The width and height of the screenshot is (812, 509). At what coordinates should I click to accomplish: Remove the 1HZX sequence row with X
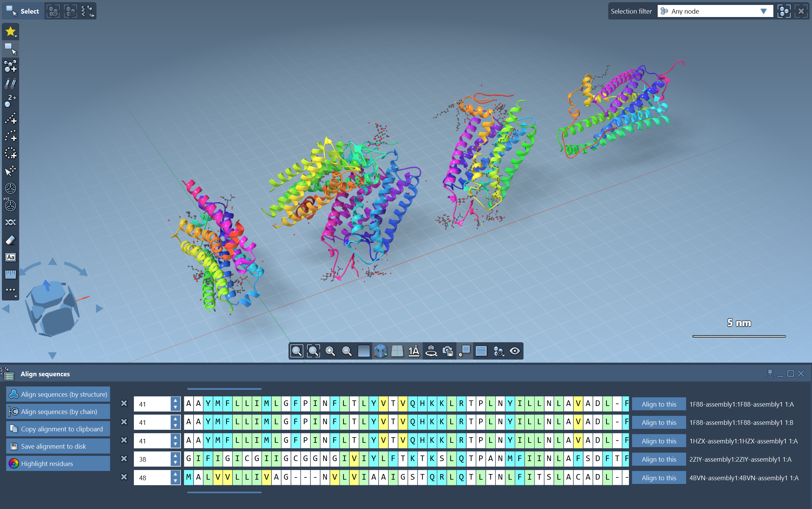coord(124,440)
